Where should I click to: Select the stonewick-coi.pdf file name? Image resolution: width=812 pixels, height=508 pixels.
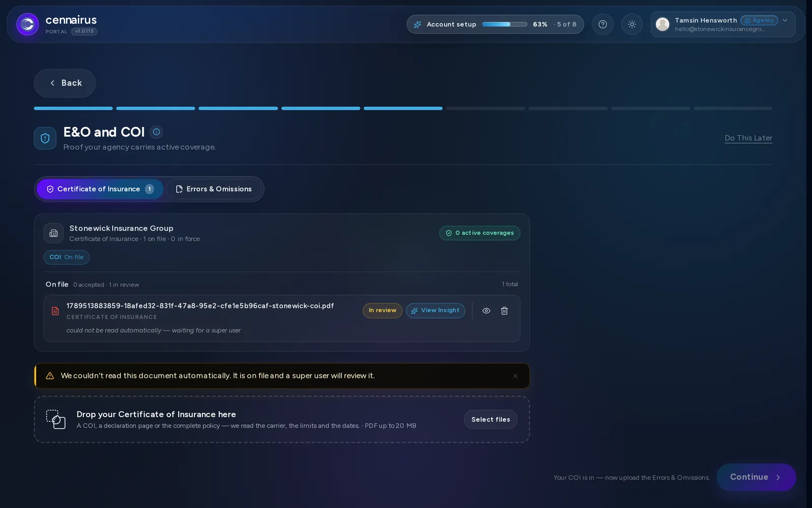point(200,306)
